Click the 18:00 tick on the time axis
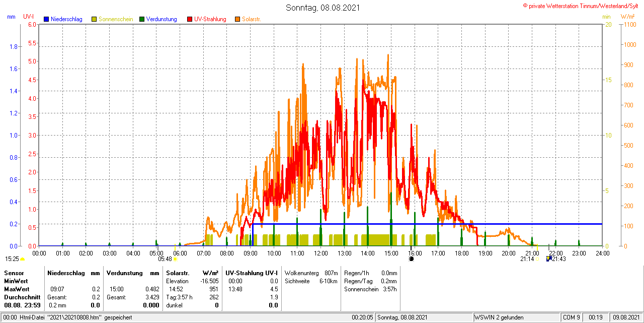 tap(461, 253)
